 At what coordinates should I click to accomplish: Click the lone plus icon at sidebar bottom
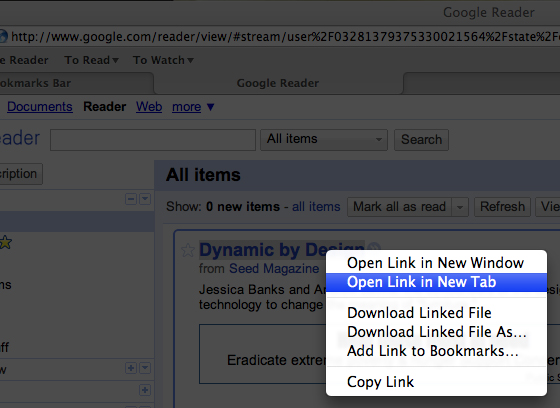click(x=145, y=390)
